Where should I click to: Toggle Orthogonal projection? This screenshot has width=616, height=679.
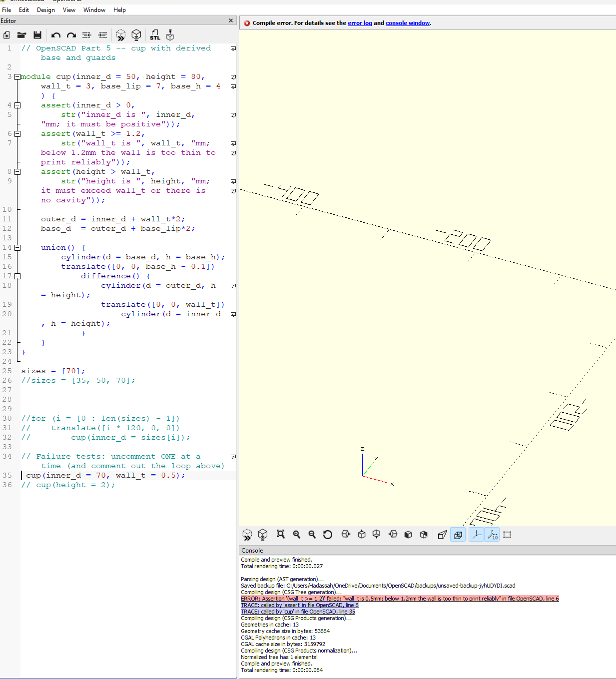click(458, 535)
